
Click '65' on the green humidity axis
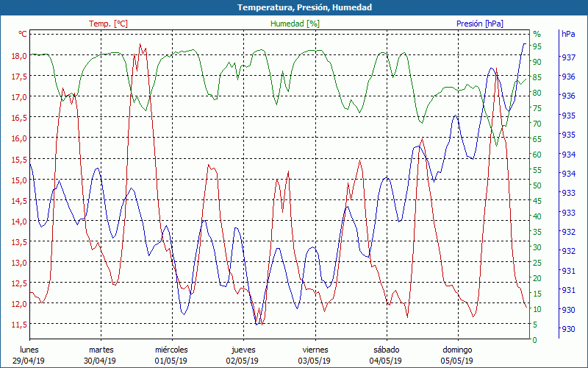[537, 139]
